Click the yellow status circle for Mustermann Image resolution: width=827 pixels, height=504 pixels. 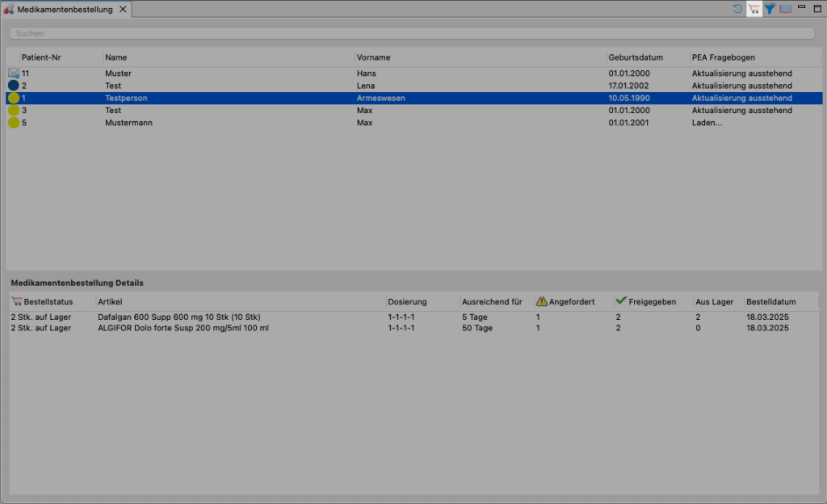pyautogui.click(x=14, y=123)
